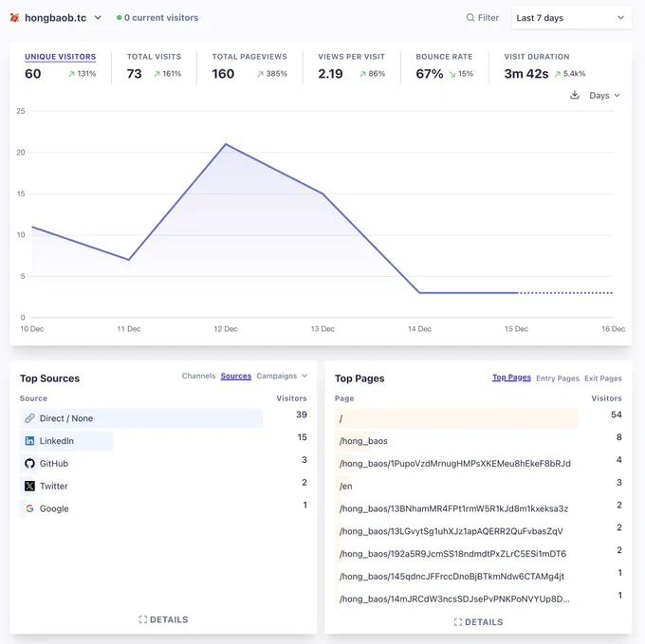
Task: Click the Twitter X source icon
Action: (29, 487)
